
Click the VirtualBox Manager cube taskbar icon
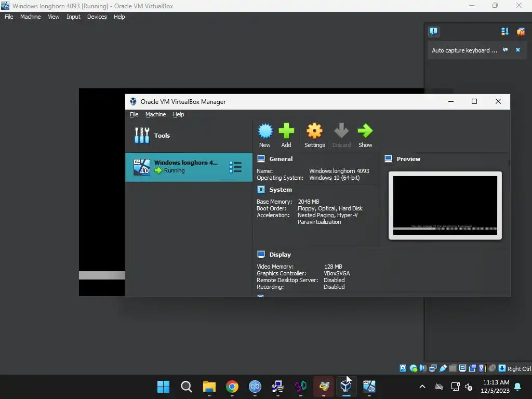[x=345, y=387]
